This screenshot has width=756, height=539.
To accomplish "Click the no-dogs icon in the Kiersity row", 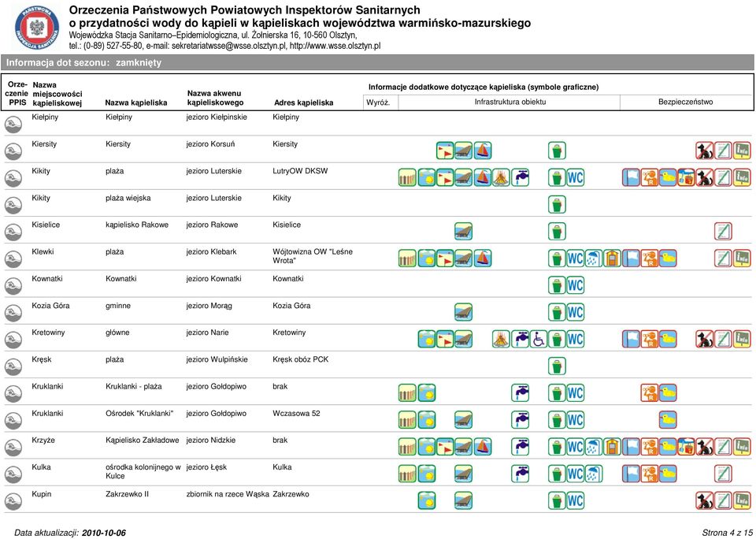I will (705, 151).
